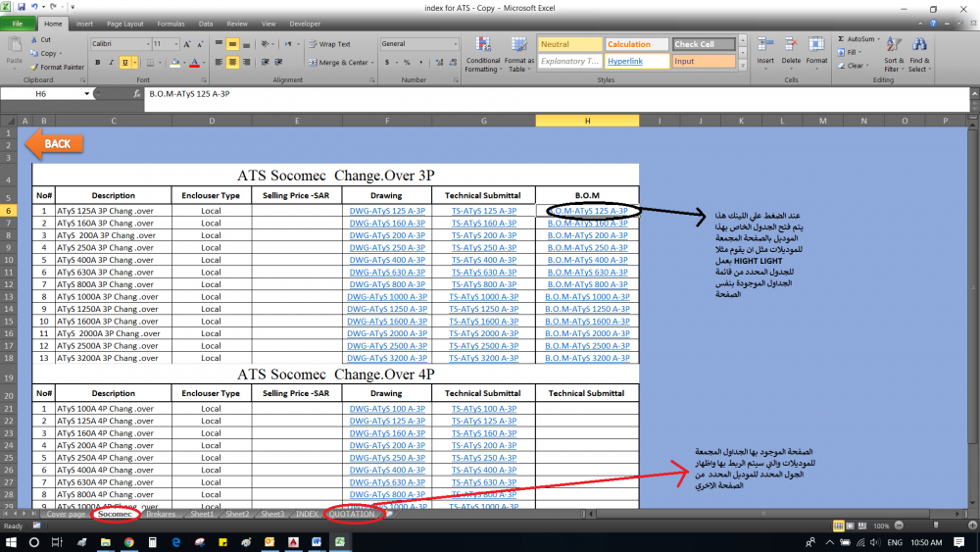980x552 pixels.
Task: Open the Number Format dropdown showing General
Action: click(455, 44)
